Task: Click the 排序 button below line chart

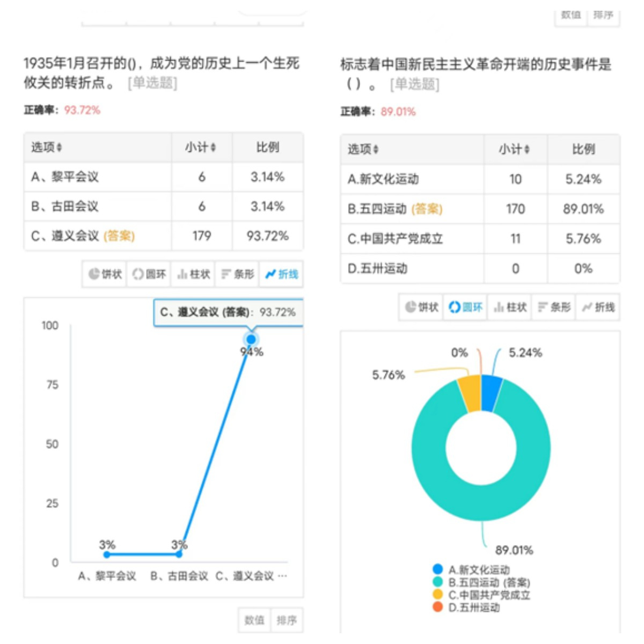Action: point(287,620)
